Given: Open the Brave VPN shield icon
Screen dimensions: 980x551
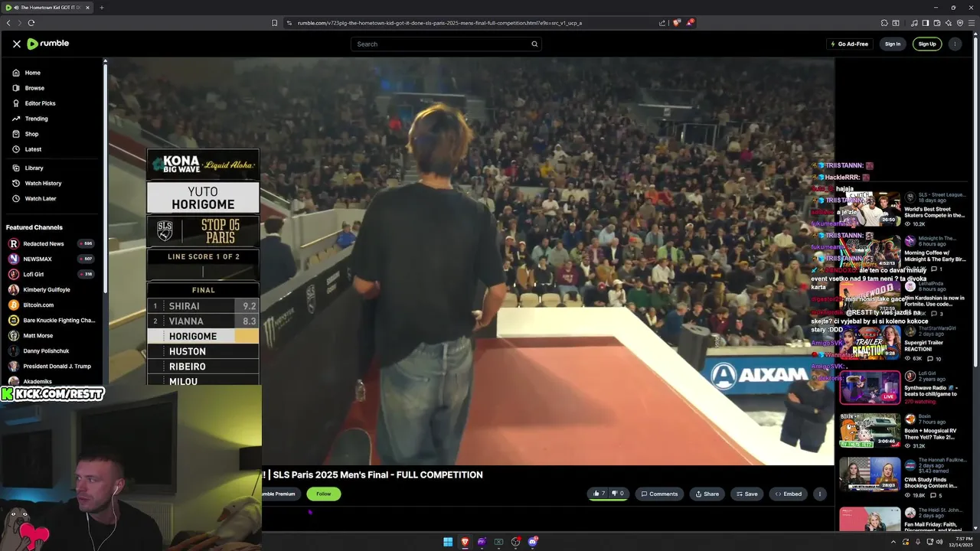Looking at the screenshot, I should (x=960, y=23).
